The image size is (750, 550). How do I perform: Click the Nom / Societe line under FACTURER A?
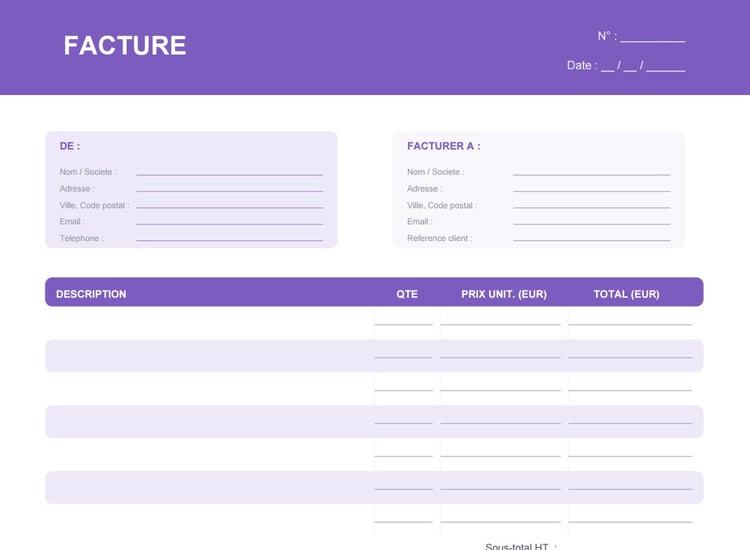591,172
